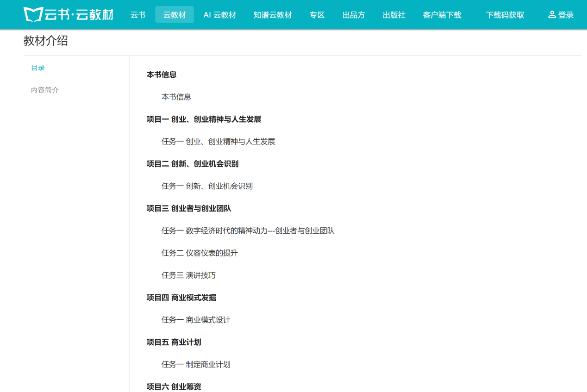Open 任务一 创新、创业机会识别 chapter
587x392 pixels.
tap(207, 186)
